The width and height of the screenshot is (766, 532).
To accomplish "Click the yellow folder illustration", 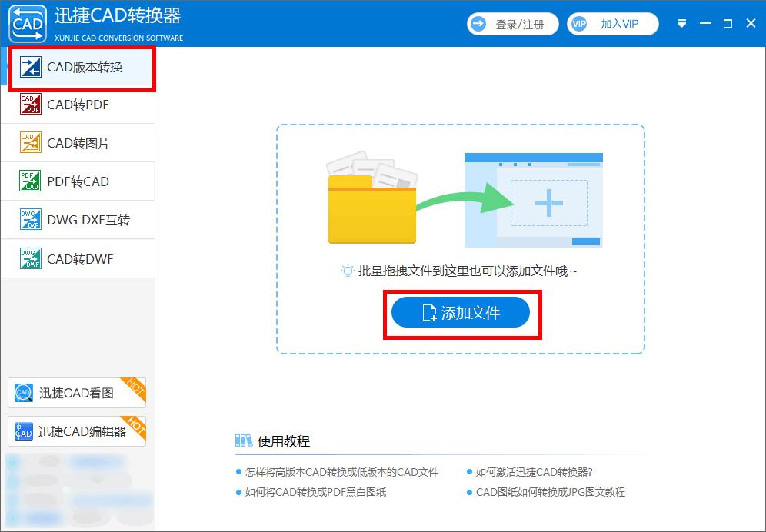I will 371,198.
